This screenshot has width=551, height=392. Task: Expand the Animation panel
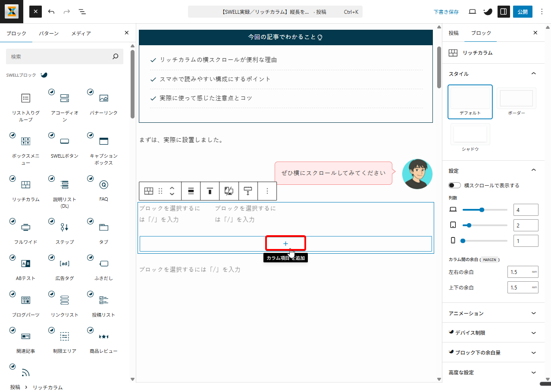(x=491, y=313)
